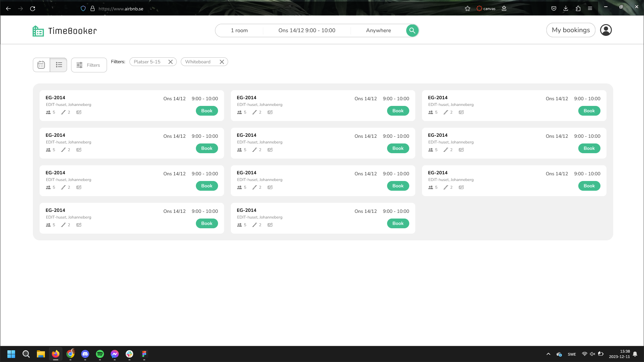Click the whiteboard icon in first room card

point(79,112)
